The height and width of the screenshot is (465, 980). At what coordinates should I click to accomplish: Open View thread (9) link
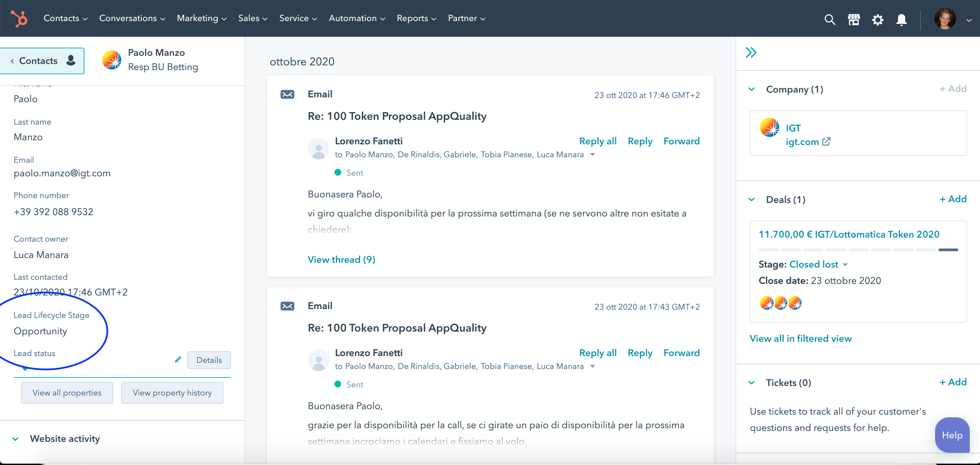click(x=341, y=259)
